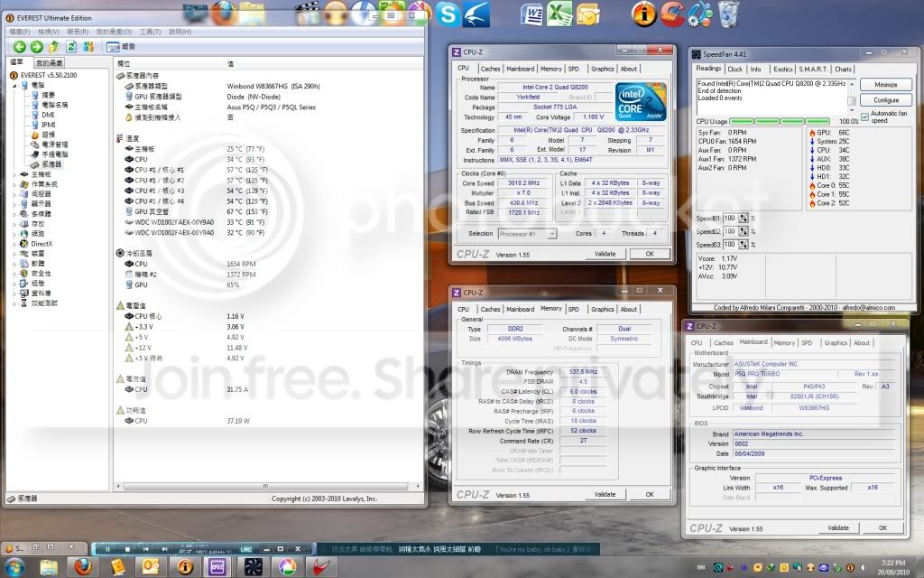The width and height of the screenshot is (924, 578).
Task: Click SpeedFan CPU Usage green bar
Action: 779,122
